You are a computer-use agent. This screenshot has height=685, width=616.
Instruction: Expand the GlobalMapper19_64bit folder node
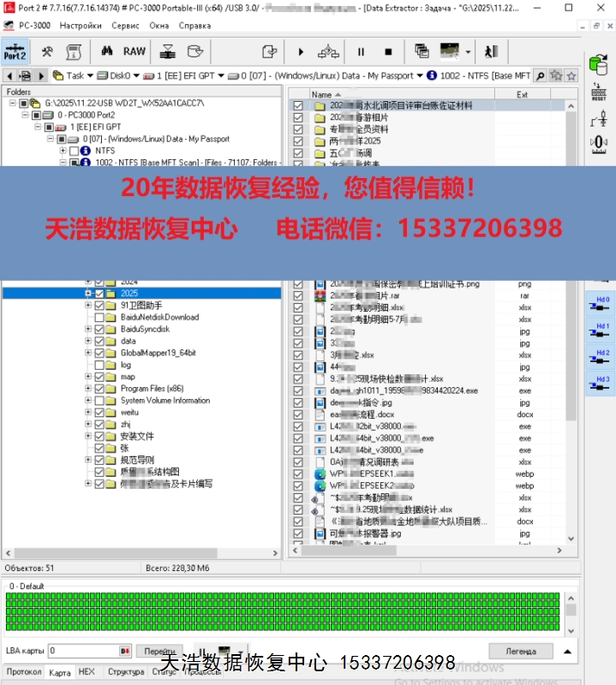coord(87,353)
